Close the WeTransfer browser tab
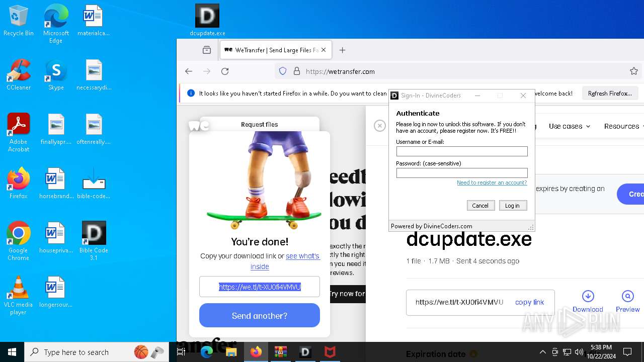 click(324, 50)
